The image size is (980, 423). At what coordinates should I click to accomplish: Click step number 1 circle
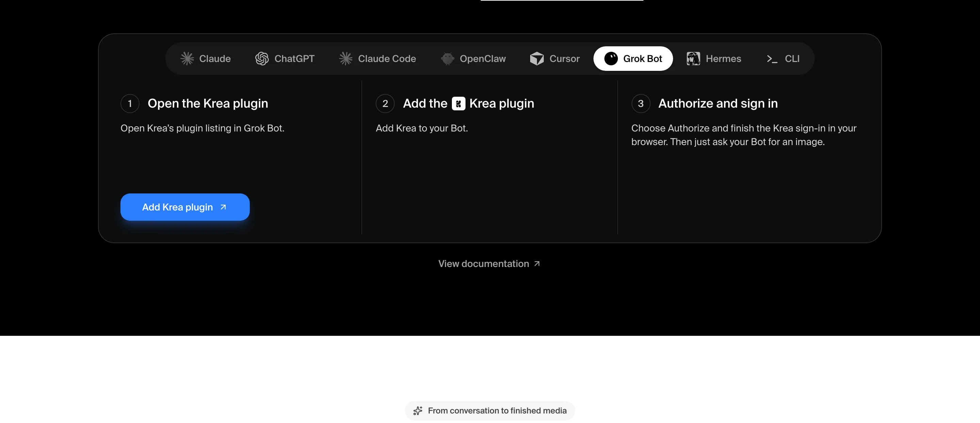130,104
